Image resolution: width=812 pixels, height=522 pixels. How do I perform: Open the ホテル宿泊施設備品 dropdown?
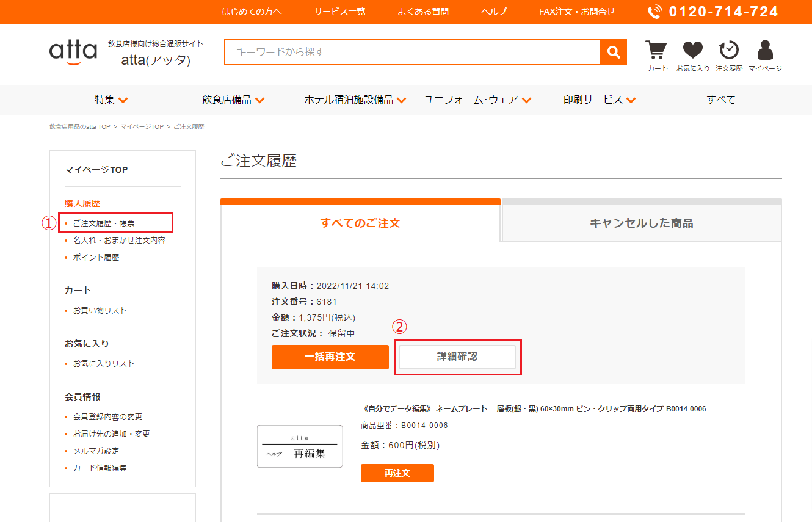coord(355,100)
